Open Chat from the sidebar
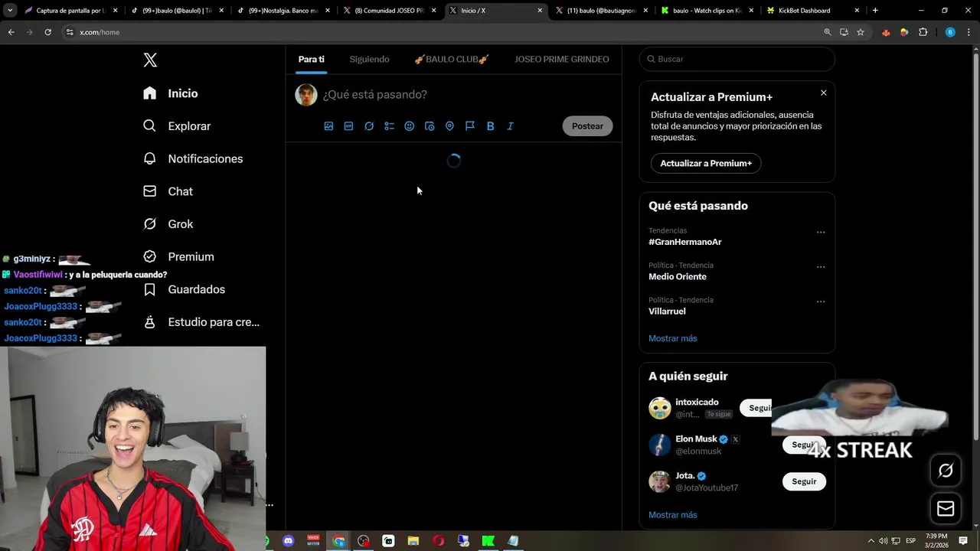The width and height of the screenshot is (980, 551). [168, 191]
